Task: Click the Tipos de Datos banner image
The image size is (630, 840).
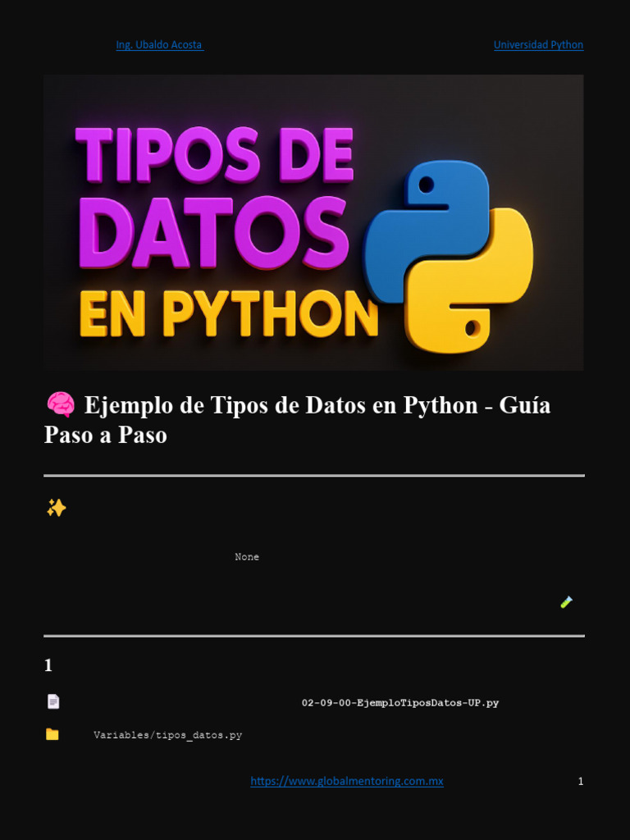Action: [313, 222]
